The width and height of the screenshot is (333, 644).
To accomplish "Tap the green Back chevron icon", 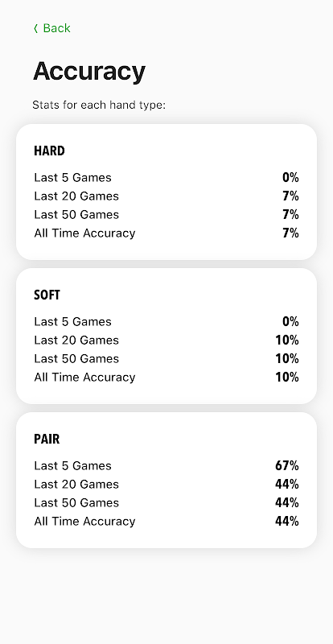I will 35,28.
